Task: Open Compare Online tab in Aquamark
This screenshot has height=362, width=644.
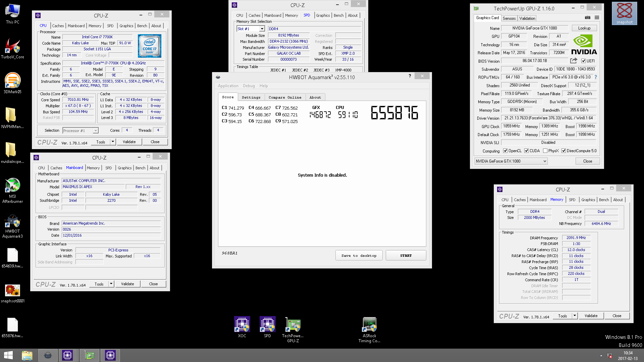Action: pos(285,97)
